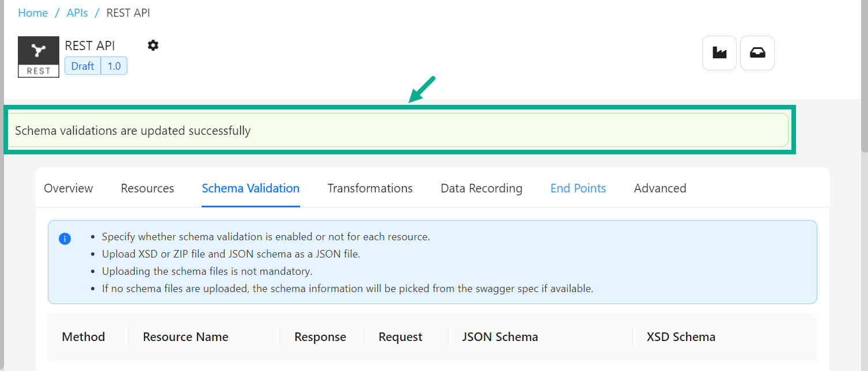
Task: Click the 1.0 version badge
Action: coord(113,66)
